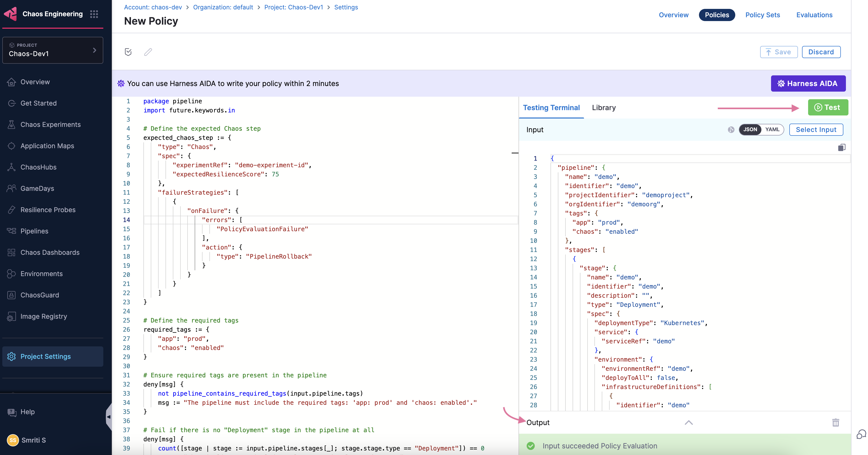This screenshot has height=455, width=868.
Task: Open Resilience Probes in sidebar
Action: click(x=48, y=210)
